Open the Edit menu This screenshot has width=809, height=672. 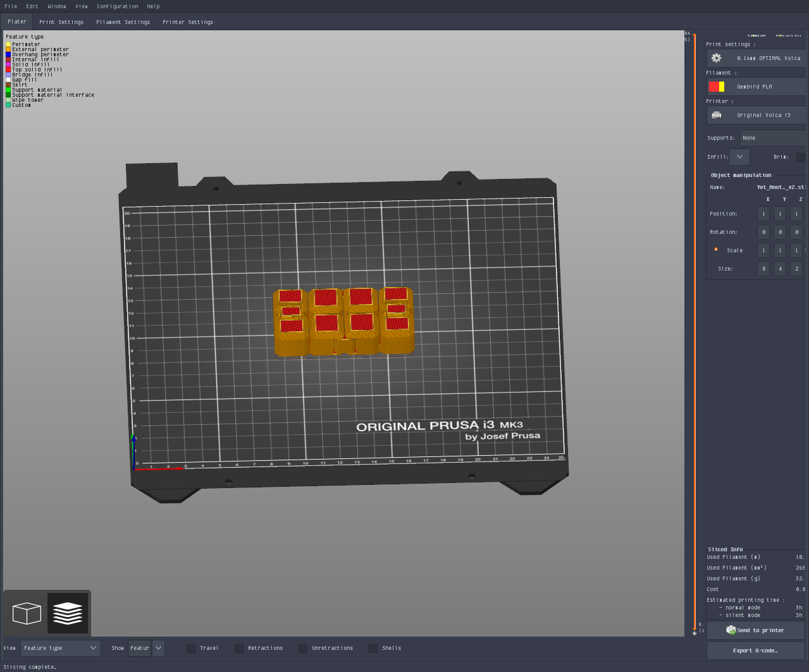[32, 6]
